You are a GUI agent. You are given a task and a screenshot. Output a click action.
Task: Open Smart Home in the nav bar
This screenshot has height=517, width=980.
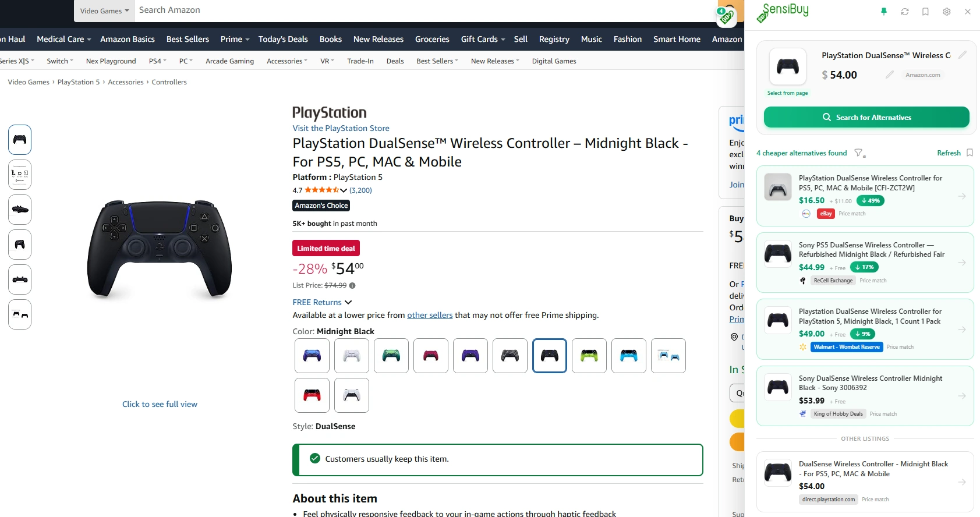(x=677, y=39)
